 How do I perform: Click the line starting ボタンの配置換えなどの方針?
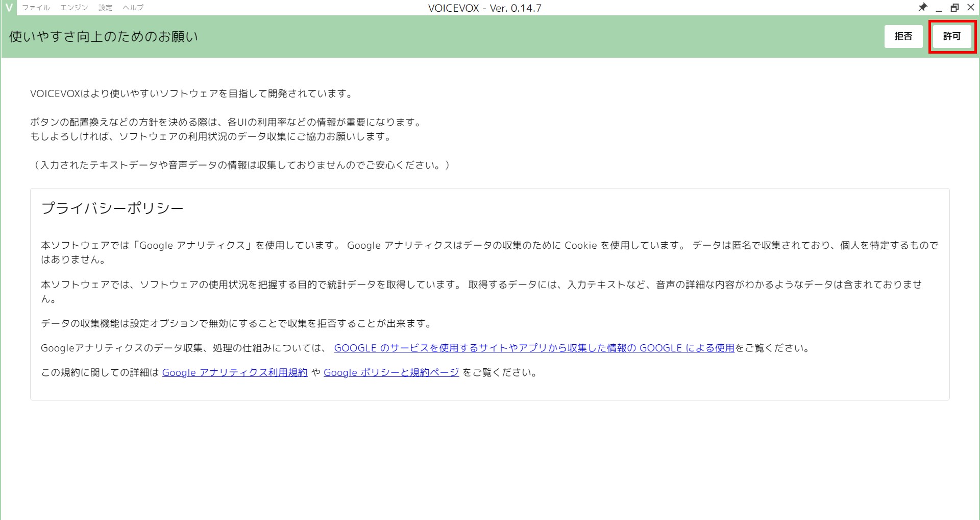[227, 122]
